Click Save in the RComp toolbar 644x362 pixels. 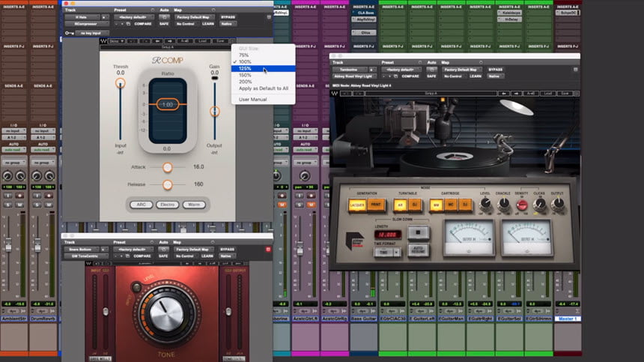[x=221, y=41]
